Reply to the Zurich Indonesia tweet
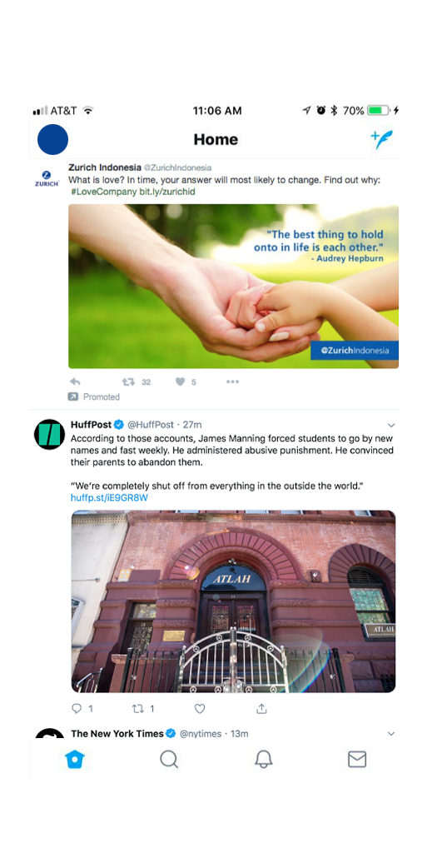This screenshot has height=868, width=432. click(75, 382)
